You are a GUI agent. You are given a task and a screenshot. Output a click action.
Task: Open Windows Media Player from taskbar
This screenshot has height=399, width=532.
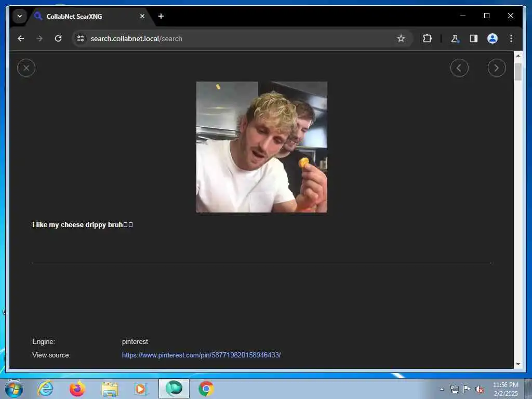[141, 389]
